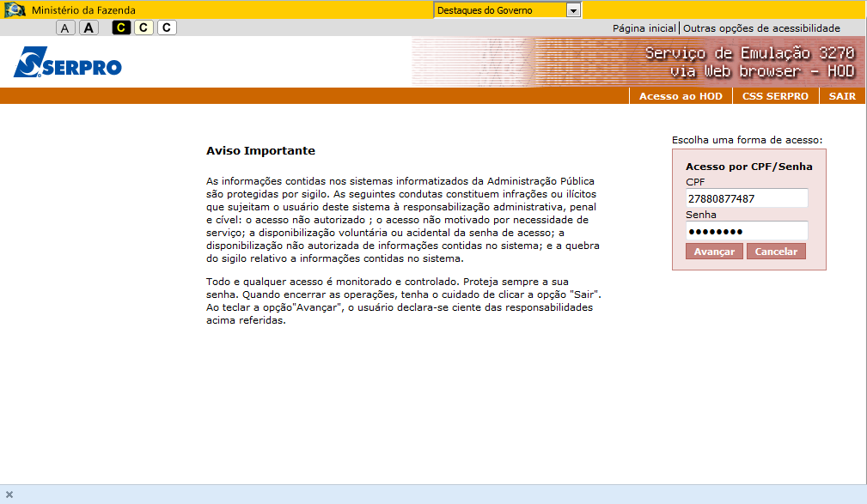The image size is (867, 504).
Task: Click SAIR to log out
Action: [842, 96]
